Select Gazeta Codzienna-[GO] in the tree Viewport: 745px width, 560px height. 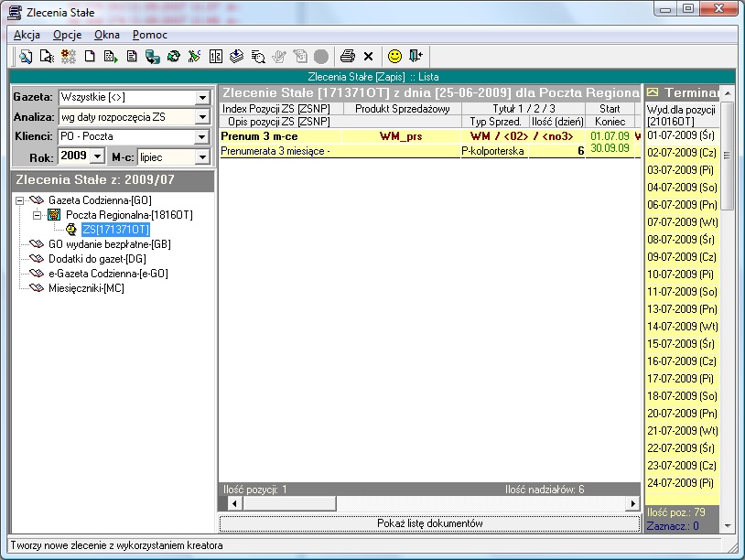[100, 200]
